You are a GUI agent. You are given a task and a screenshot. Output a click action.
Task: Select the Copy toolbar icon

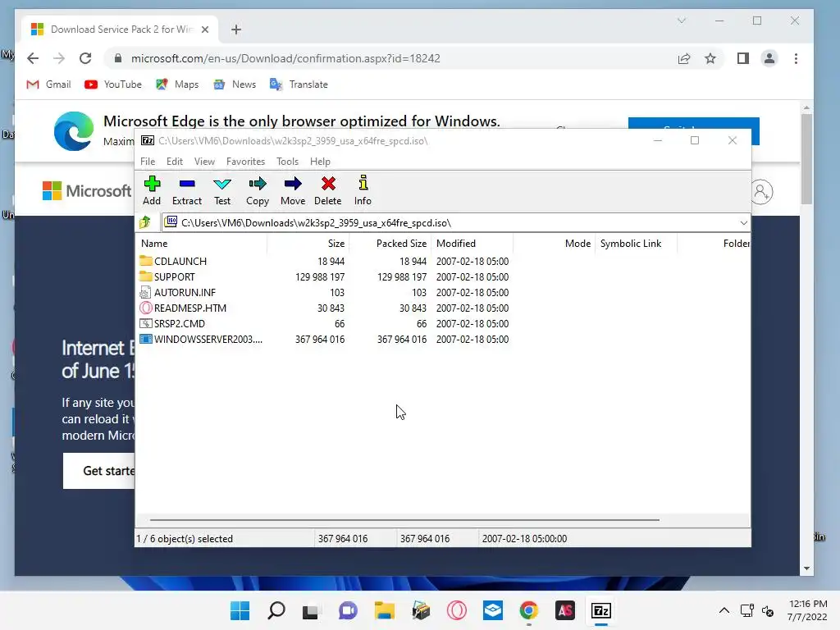tap(257, 190)
